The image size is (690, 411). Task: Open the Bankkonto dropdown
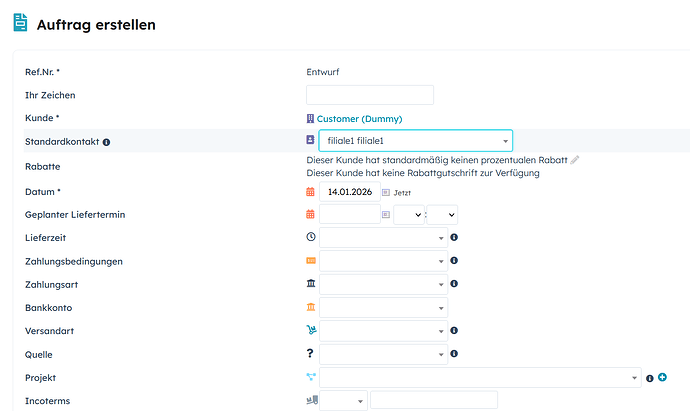coord(382,308)
